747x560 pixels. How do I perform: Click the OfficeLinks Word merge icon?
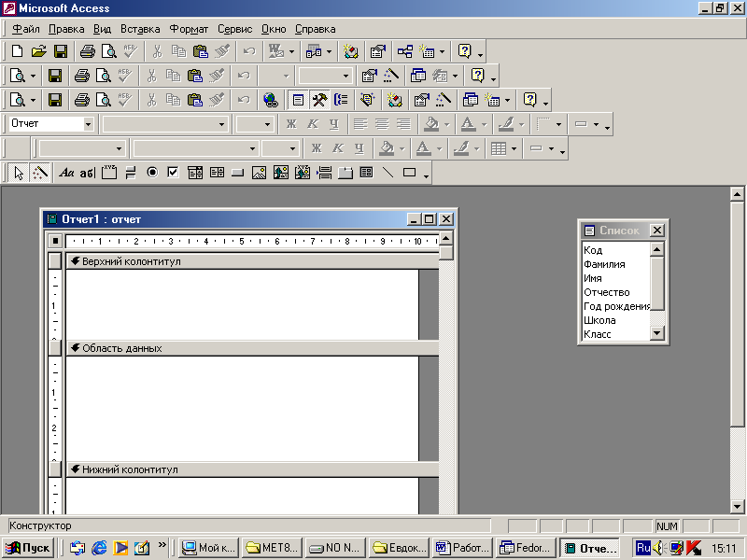(275, 51)
